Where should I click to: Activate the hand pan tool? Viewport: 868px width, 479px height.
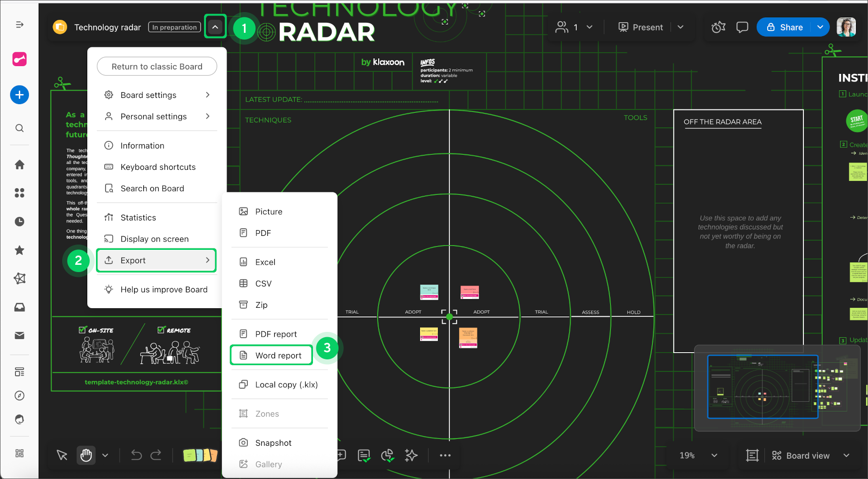coord(86,455)
